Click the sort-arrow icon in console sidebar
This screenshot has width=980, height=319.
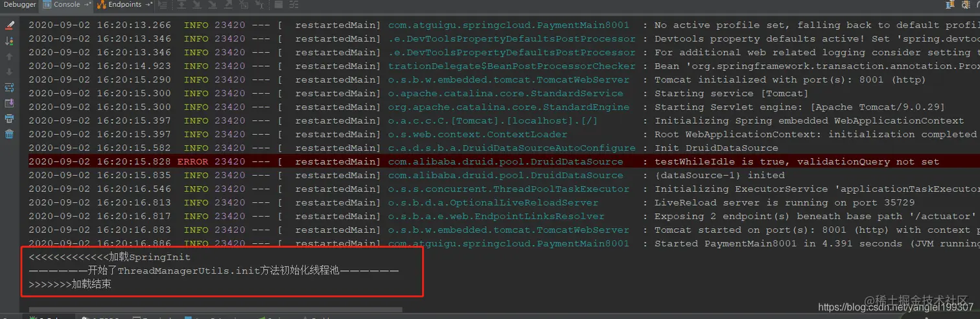[9, 41]
